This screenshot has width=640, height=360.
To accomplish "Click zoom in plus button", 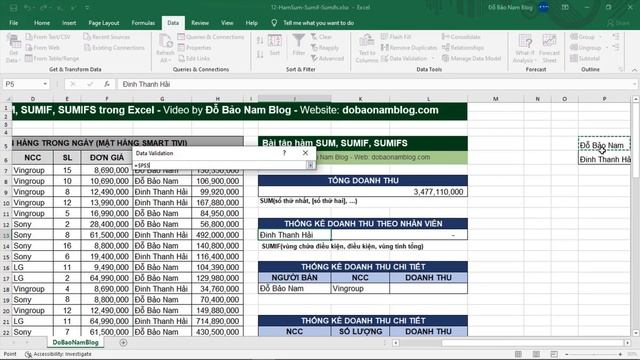I will tap(620, 354).
